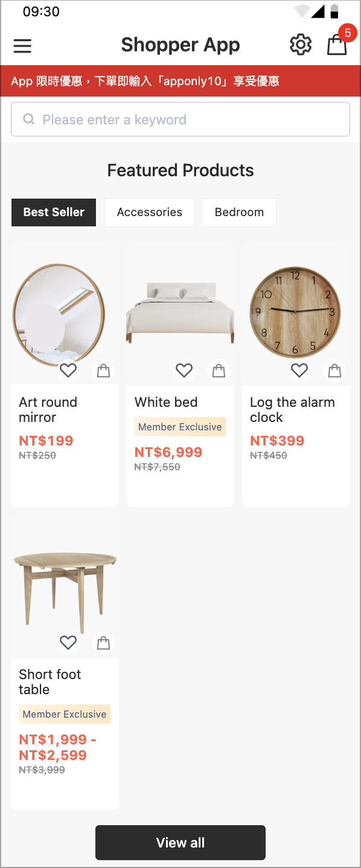Switch to the Accessories tab
The height and width of the screenshot is (868, 361).
(150, 212)
